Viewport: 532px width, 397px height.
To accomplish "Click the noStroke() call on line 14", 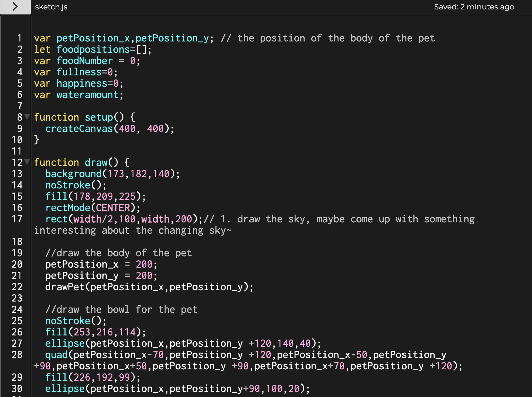I will [x=76, y=185].
